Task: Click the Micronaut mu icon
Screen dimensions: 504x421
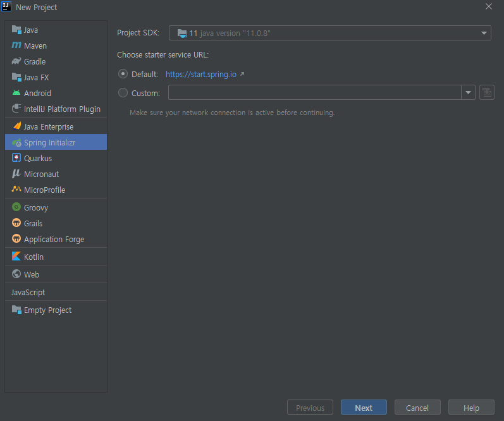Action: click(x=16, y=174)
